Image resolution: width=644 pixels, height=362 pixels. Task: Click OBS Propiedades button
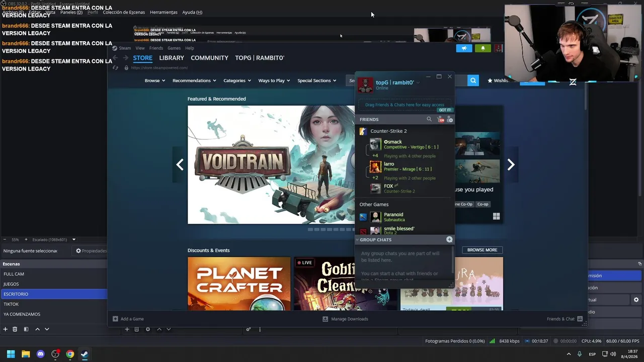pyautogui.click(x=91, y=250)
